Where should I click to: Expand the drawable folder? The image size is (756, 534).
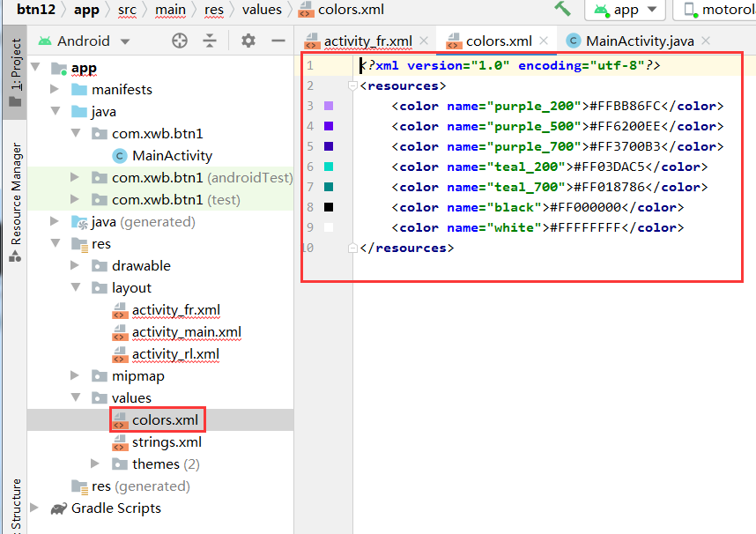[x=74, y=265]
